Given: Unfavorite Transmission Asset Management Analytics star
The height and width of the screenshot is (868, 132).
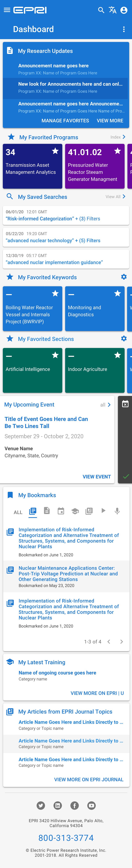Looking at the screenshot, I should (x=55, y=151).
